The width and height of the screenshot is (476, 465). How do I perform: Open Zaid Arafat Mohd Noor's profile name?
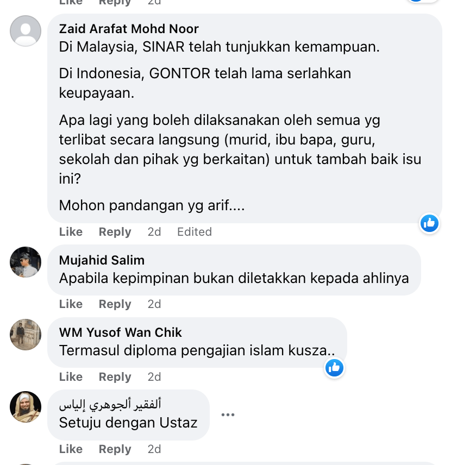[129, 29]
